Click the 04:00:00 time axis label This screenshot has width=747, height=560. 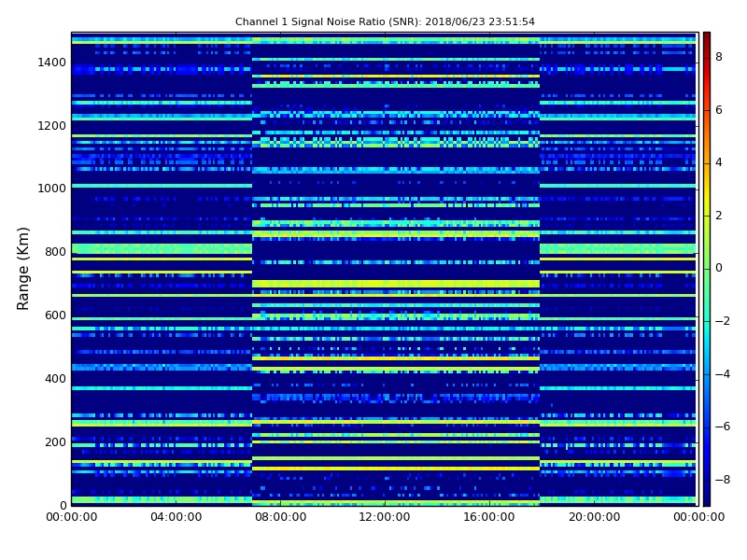(x=176, y=517)
